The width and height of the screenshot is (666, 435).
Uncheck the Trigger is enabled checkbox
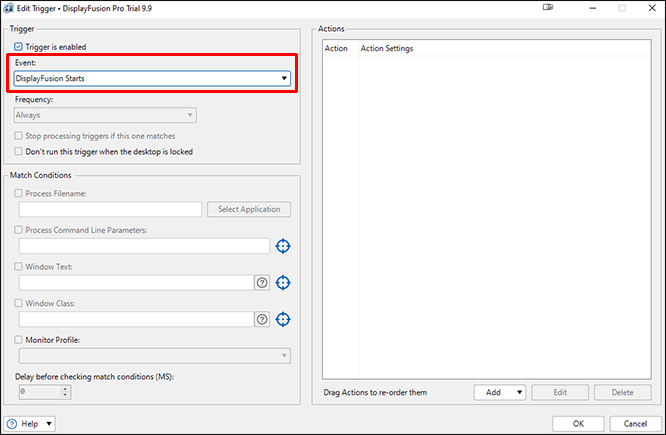[18, 47]
